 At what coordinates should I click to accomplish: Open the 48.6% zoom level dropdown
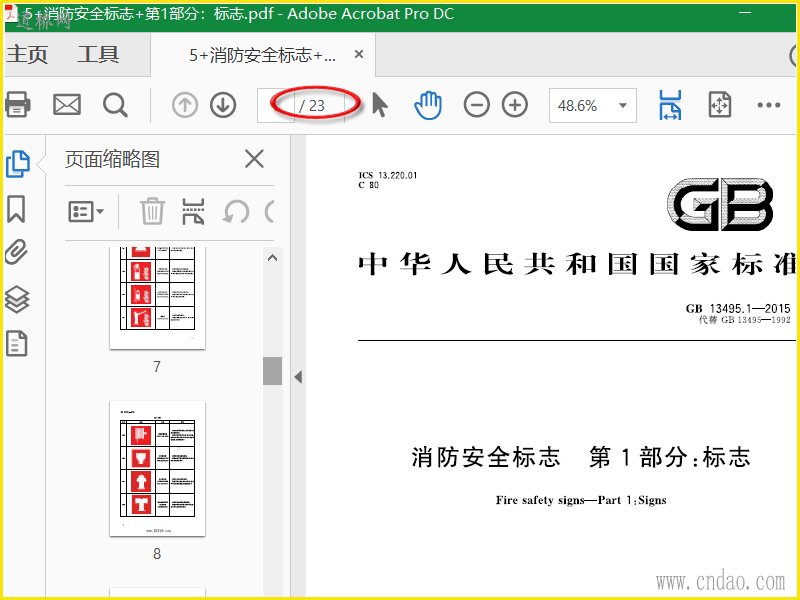592,106
